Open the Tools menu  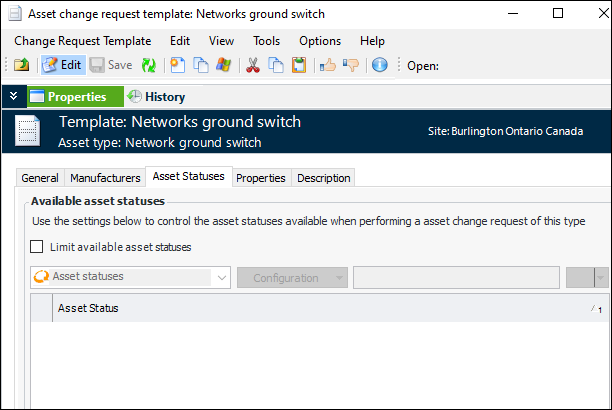click(x=266, y=41)
